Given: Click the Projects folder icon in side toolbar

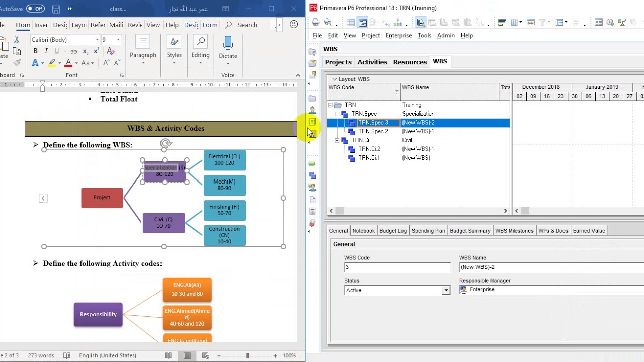Looking at the screenshot, I should [312, 98].
